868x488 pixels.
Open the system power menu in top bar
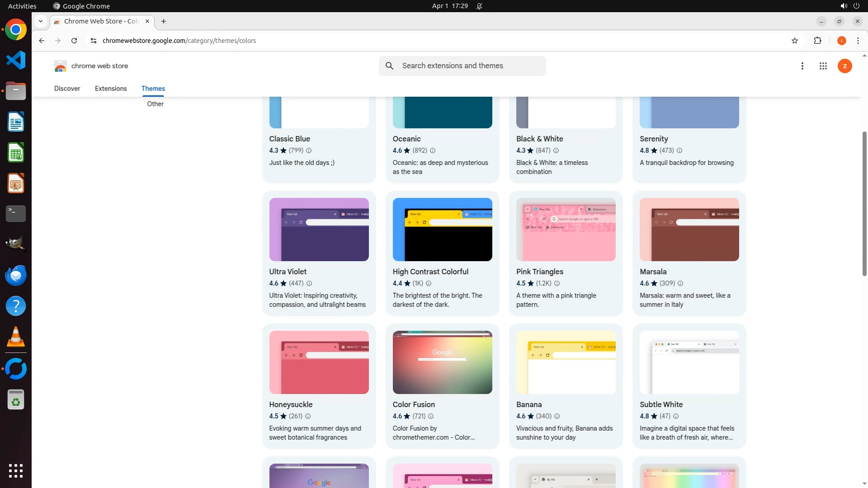tap(856, 6)
